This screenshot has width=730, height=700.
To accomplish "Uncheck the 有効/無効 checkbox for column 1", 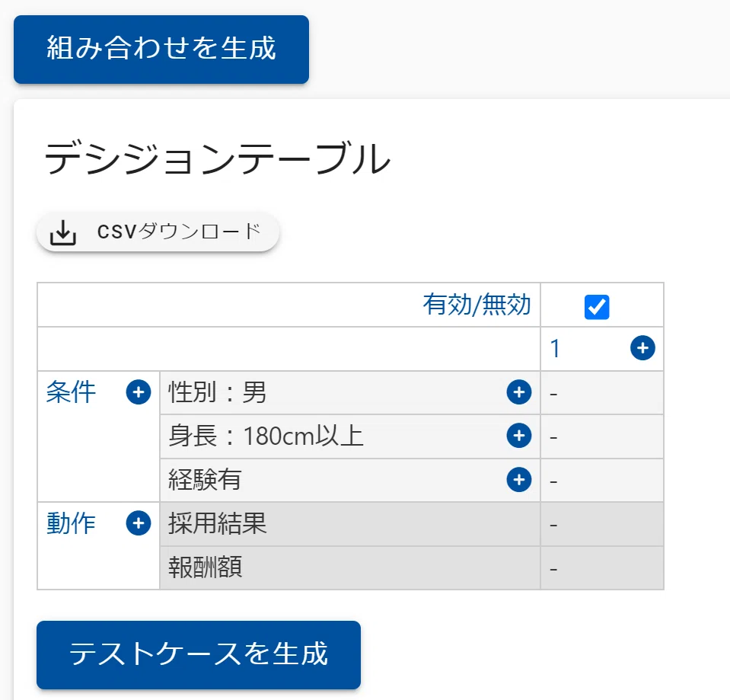I will click(x=597, y=307).
